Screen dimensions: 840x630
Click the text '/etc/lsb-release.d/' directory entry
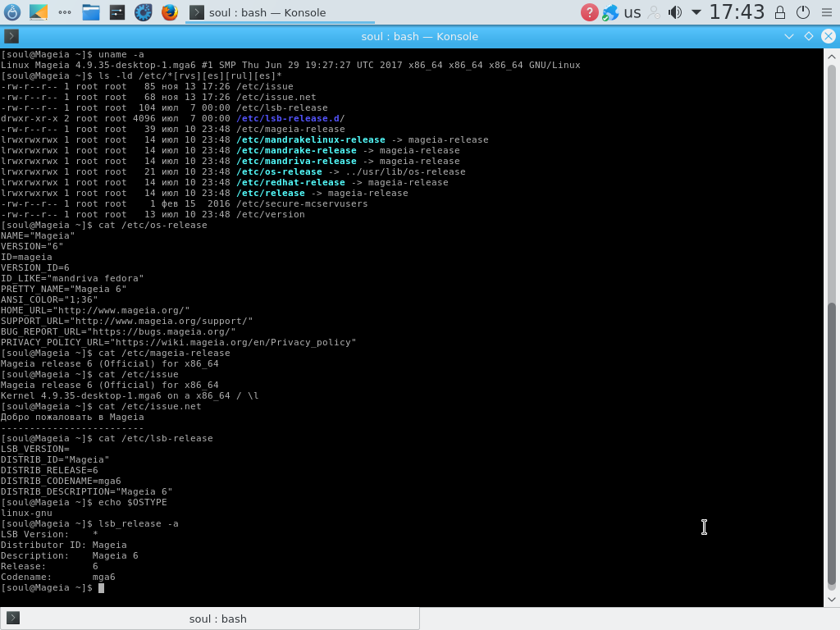point(290,118)
